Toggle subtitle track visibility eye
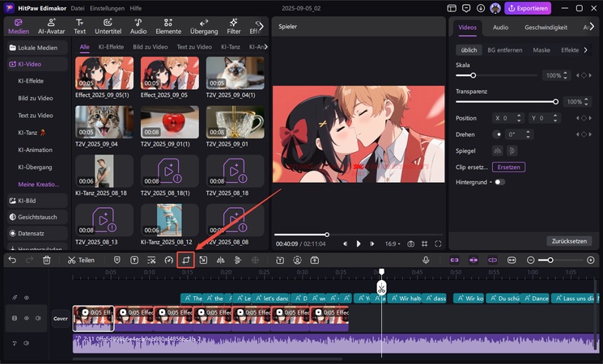Screen dimensions: 603x364 point(27,298)
